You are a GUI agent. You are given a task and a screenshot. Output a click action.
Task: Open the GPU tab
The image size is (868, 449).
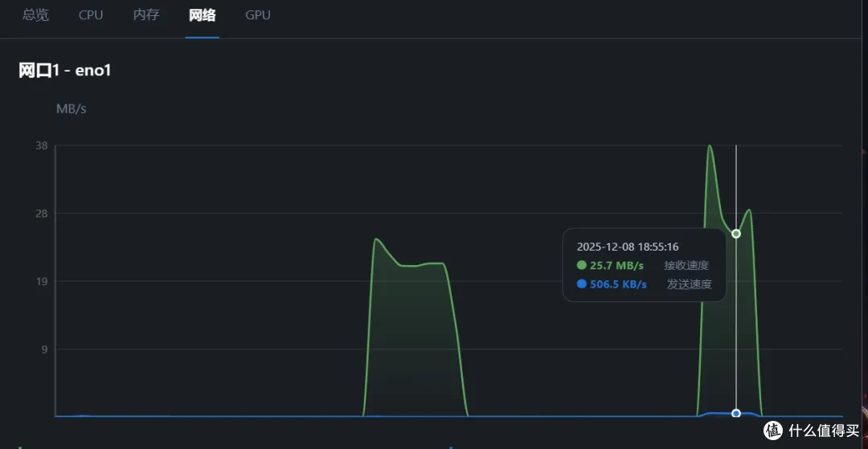[x=258, y=15]
